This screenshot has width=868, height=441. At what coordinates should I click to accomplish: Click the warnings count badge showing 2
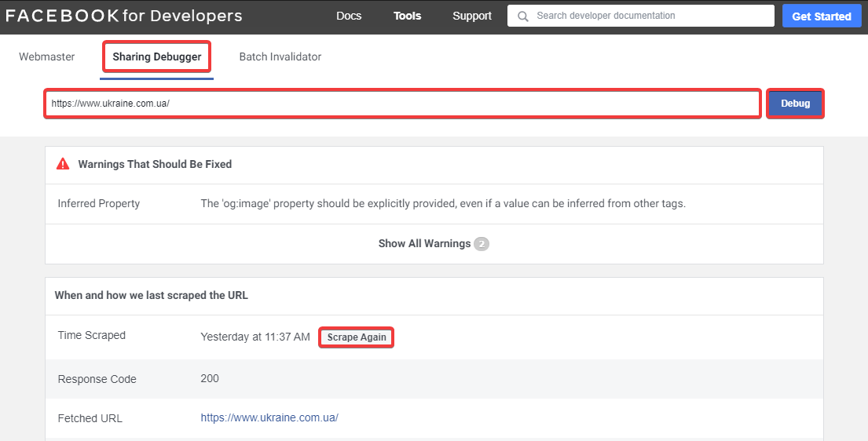coord(482,244)
